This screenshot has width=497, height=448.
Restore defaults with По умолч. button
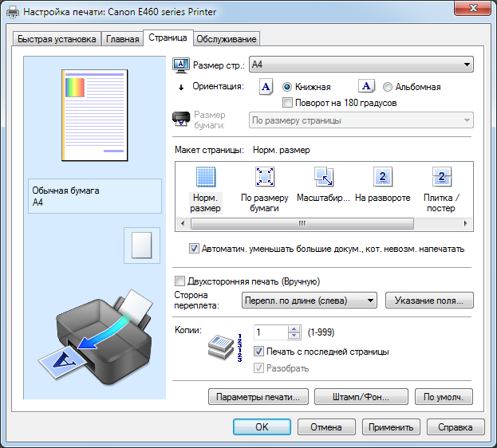coord(444,397)
